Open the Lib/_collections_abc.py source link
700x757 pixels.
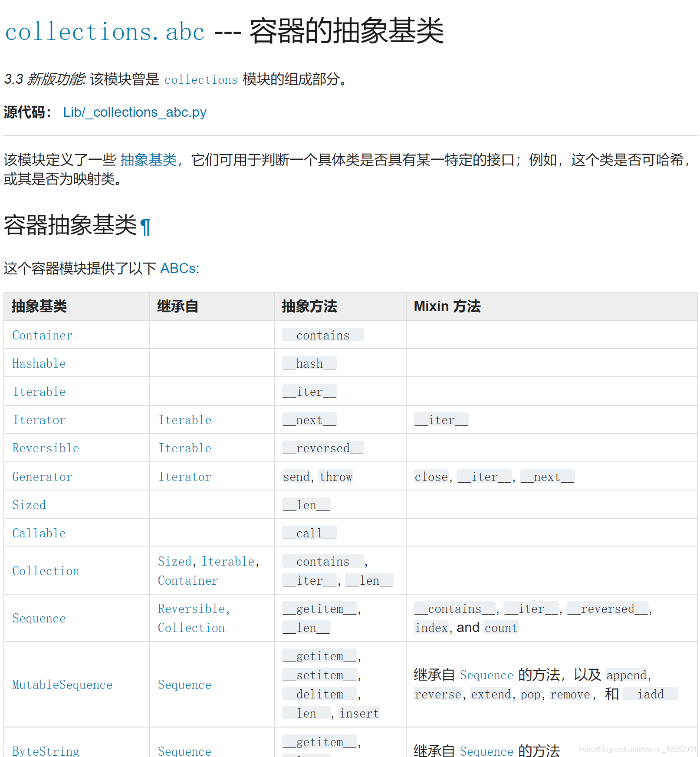(x=135, y=112)
